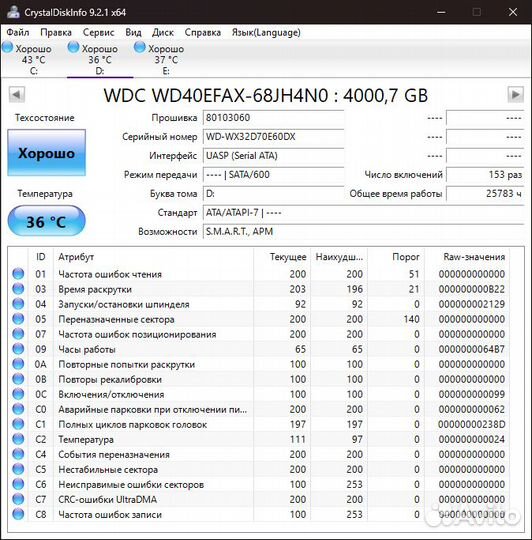The width and height of the screenshot is (532, 540).
Task: Click the Текущее column header
Action: (282, 257)
